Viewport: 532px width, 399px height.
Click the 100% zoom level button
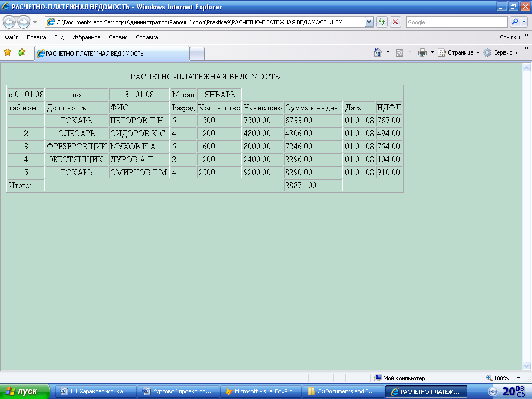pyautogui.click(x=497, y=378)
